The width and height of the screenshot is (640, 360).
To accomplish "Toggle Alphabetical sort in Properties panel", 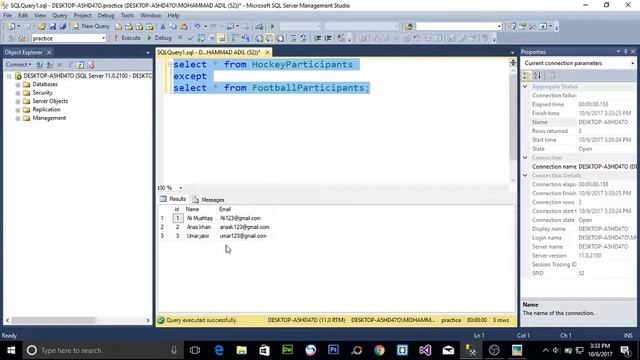I will click(537, 76).
